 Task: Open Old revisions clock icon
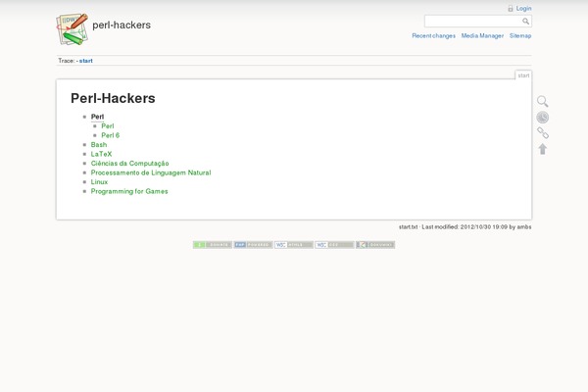point(542,118)
